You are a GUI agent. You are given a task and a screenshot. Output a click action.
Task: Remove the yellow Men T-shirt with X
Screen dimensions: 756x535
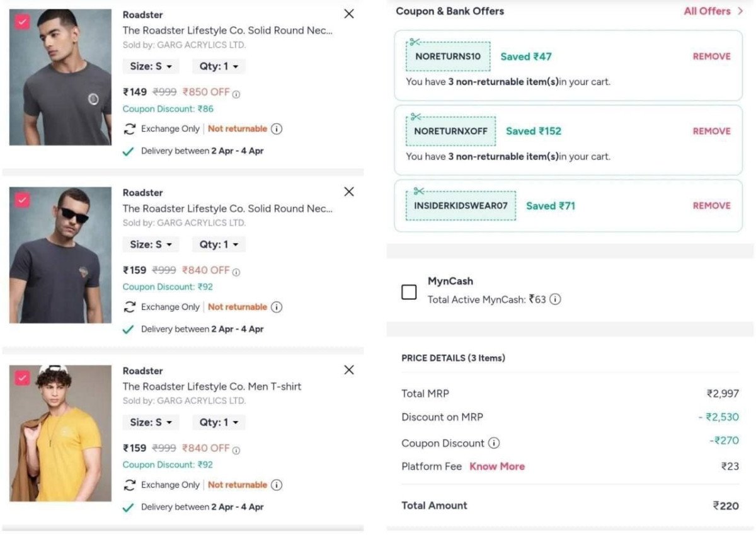tap(349, 370)
